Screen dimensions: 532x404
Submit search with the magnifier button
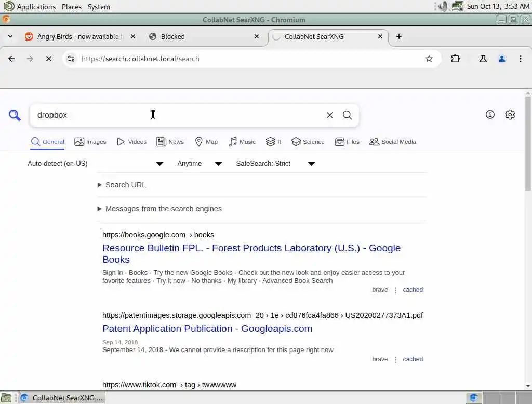coord(347,115)
